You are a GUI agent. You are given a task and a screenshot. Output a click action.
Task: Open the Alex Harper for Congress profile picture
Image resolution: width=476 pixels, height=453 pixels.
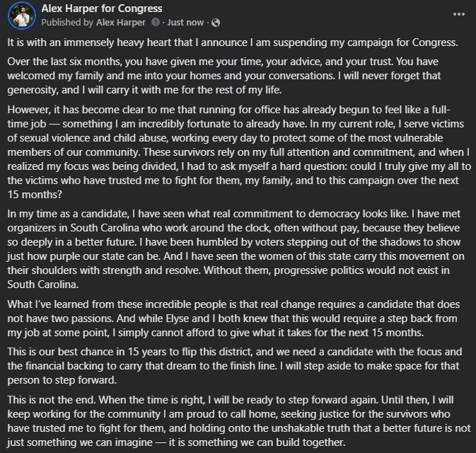click(22, 16)
